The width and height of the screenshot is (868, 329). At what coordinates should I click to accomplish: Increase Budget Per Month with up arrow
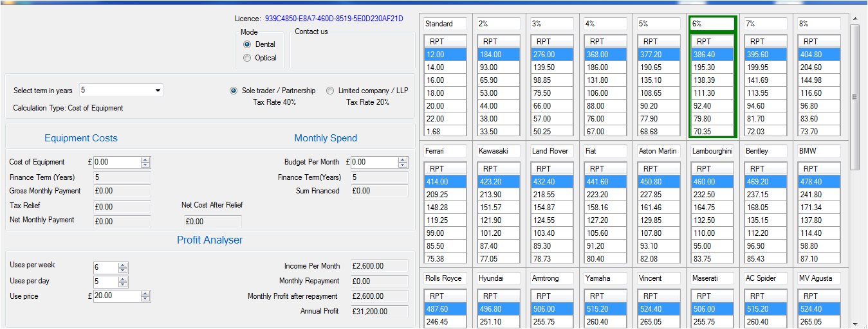(403, 160)
